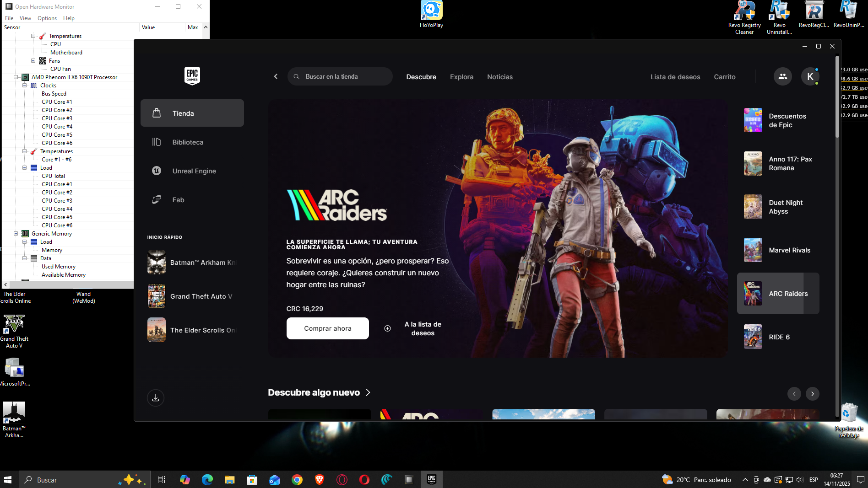Viewport: 868px width, 488px height.
Task: Click the Biblioteca library icon
Action: [157, 142]
